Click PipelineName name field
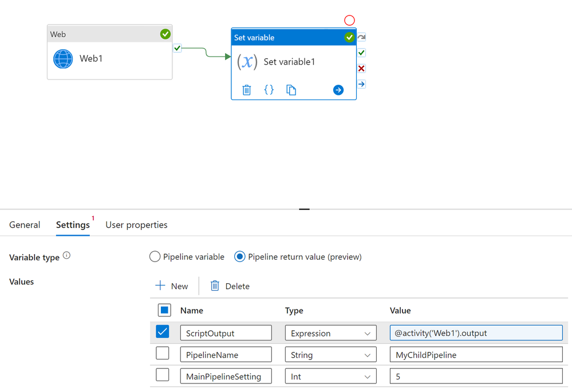Image resolution: width=572 pixels, height=392 pixels. click(x=226, y=354)
